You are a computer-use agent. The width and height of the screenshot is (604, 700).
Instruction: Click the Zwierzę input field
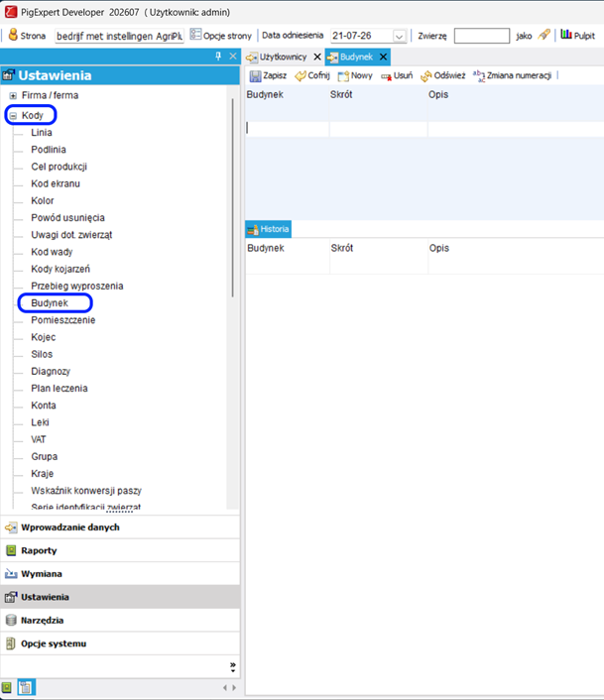tap(482, 36)
